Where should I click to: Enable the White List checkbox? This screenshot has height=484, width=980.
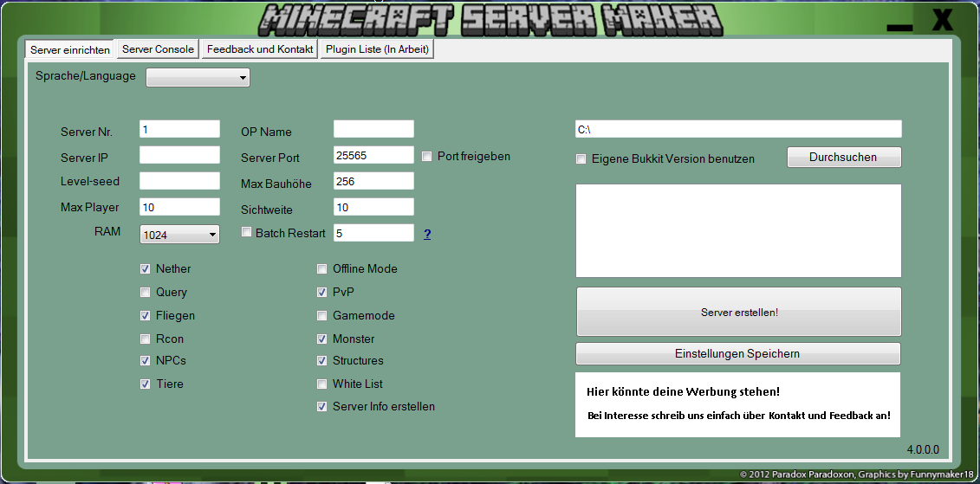click(x=321, y=384)
